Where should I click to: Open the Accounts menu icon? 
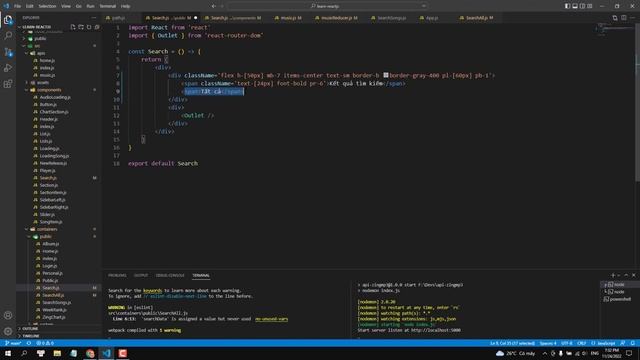[8, 316]
